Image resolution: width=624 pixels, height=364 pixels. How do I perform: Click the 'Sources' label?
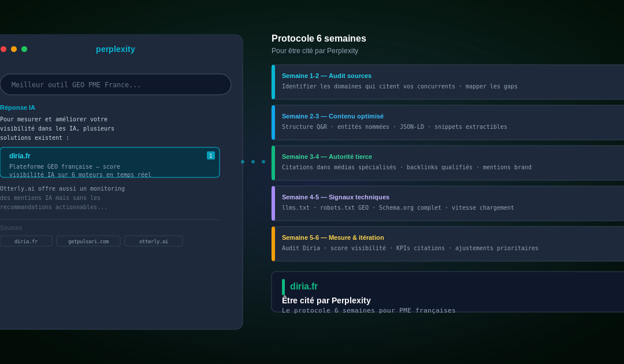pyautogui.click(x=11, y=228)
